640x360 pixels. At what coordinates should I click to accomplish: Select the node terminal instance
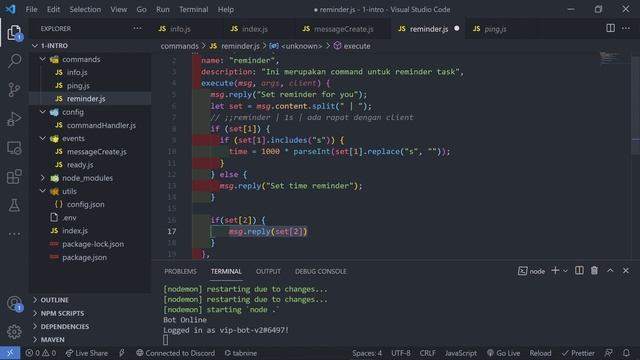(x=531, y=271)
